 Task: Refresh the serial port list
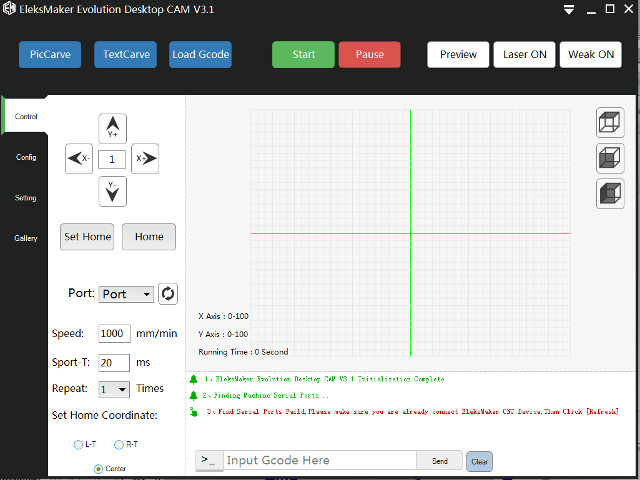click(168, 293)
